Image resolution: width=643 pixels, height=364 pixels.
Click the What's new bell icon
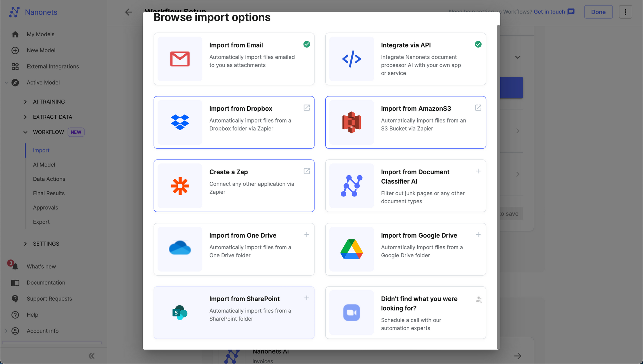(15, 267)
